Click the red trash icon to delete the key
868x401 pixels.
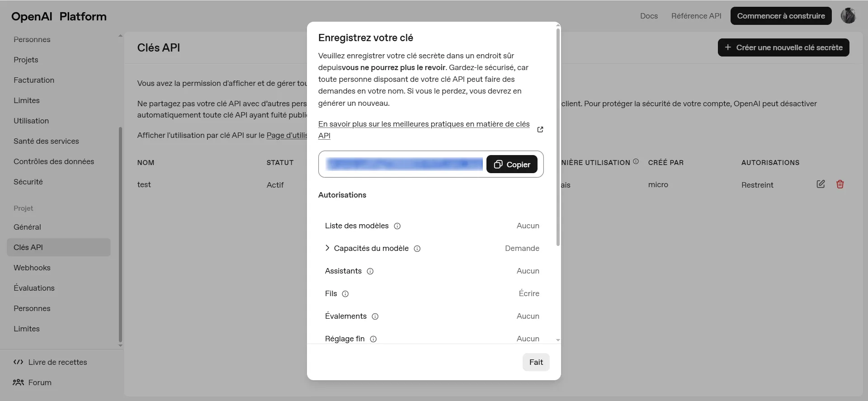(x=840, y=184)
